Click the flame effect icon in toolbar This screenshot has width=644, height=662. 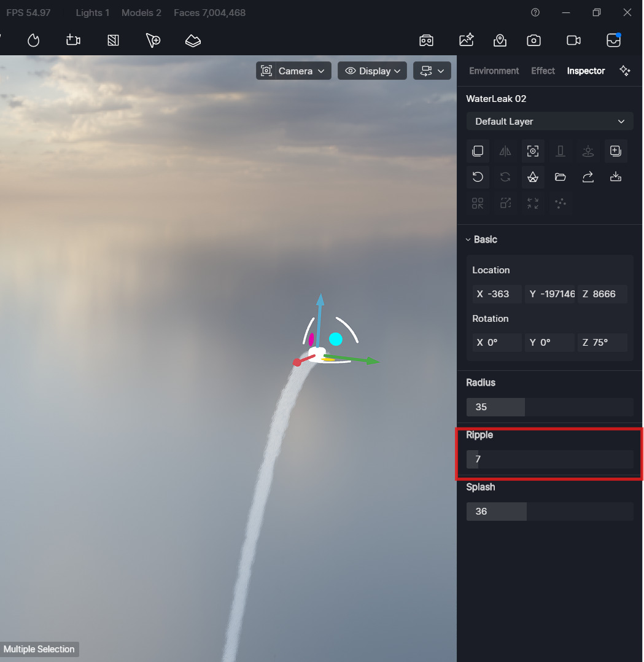(x=34, y=41)
